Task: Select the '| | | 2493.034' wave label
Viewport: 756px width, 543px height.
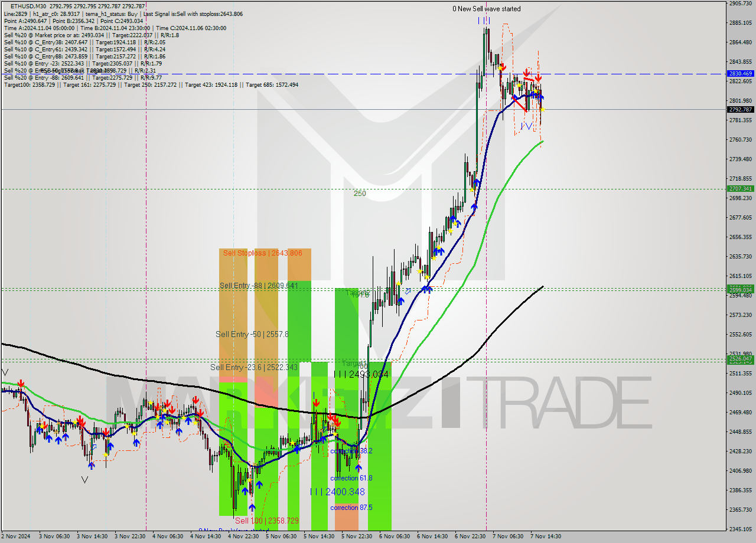Action: pos(361,374)
